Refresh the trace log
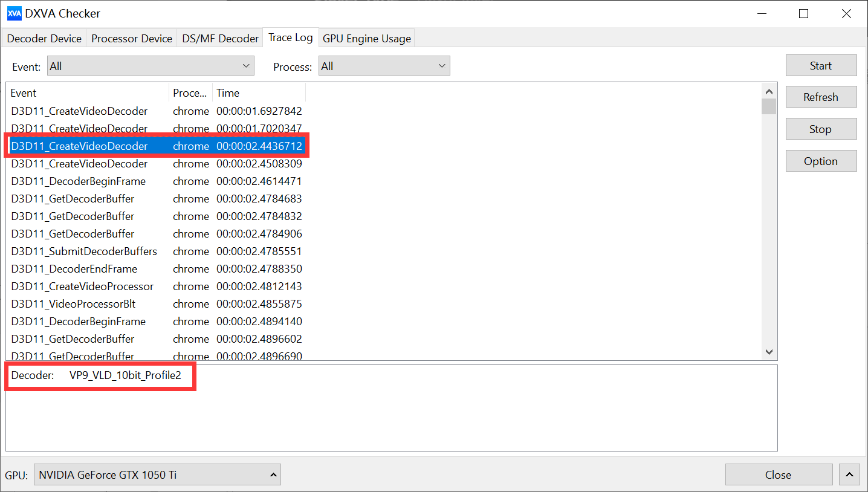Viewport: 868px width, 492px height. coord(821,96)
